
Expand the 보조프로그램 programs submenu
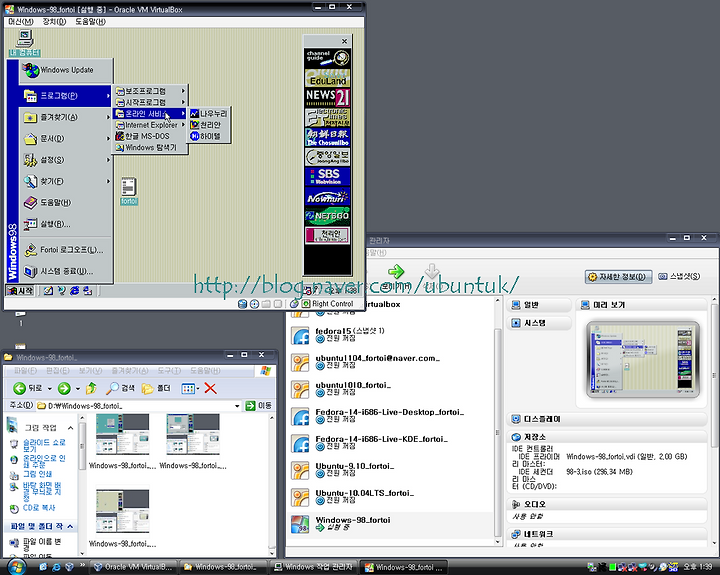coord(151,91)
